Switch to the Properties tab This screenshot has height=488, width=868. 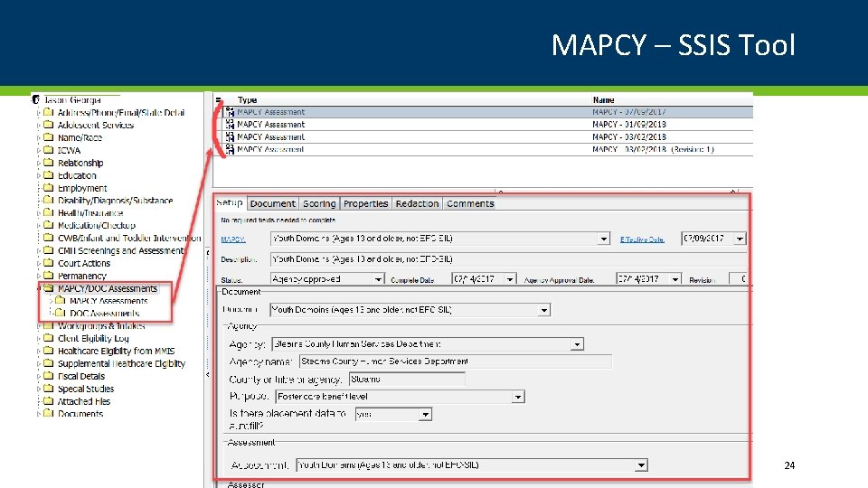point(365,203)
